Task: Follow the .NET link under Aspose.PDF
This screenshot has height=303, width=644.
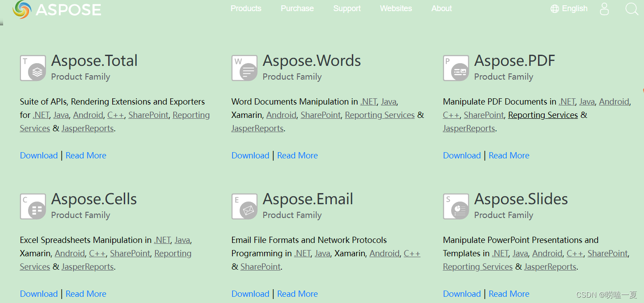Action: click(567, 101)
